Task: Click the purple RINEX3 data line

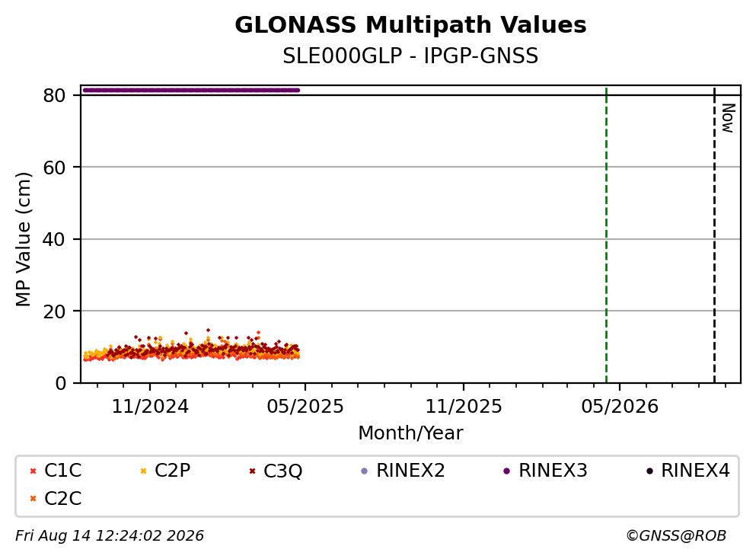Action: pyautogui.click(x=191, y=90)
